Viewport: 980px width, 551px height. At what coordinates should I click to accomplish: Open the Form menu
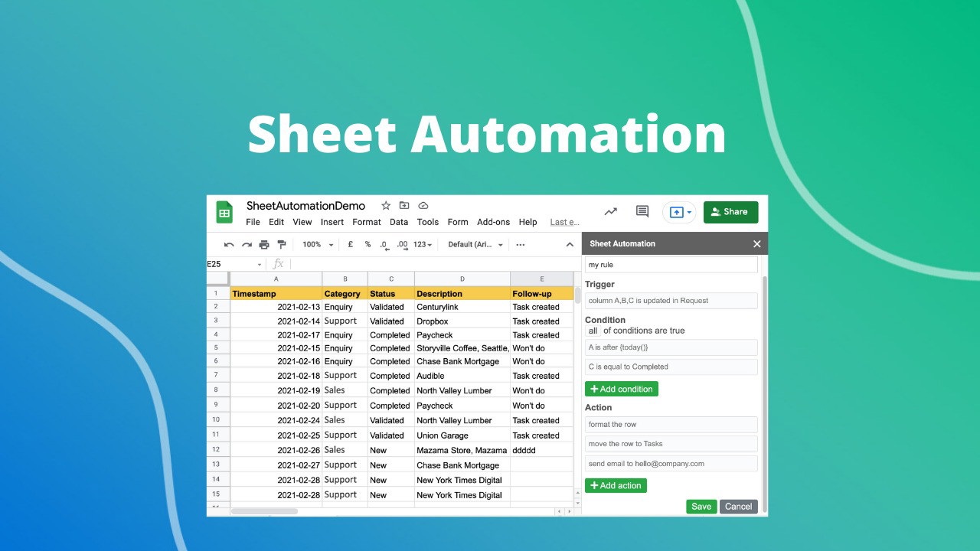pyautogui.click(x=458, y=222)
